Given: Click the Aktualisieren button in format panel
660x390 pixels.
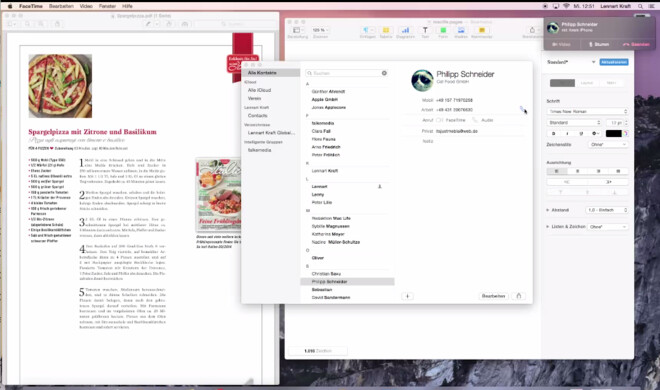Looking at the screenshot, I should point(614,62).
